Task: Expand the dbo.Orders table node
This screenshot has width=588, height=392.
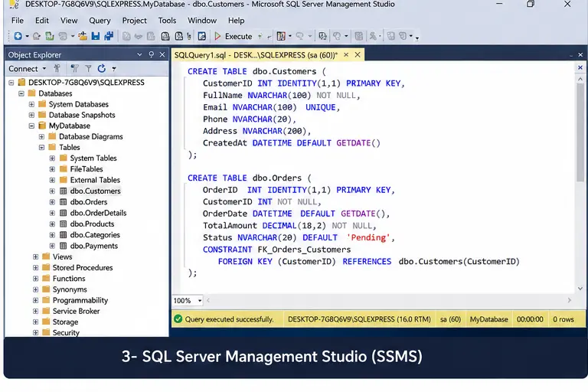Action: click(52, 202)
